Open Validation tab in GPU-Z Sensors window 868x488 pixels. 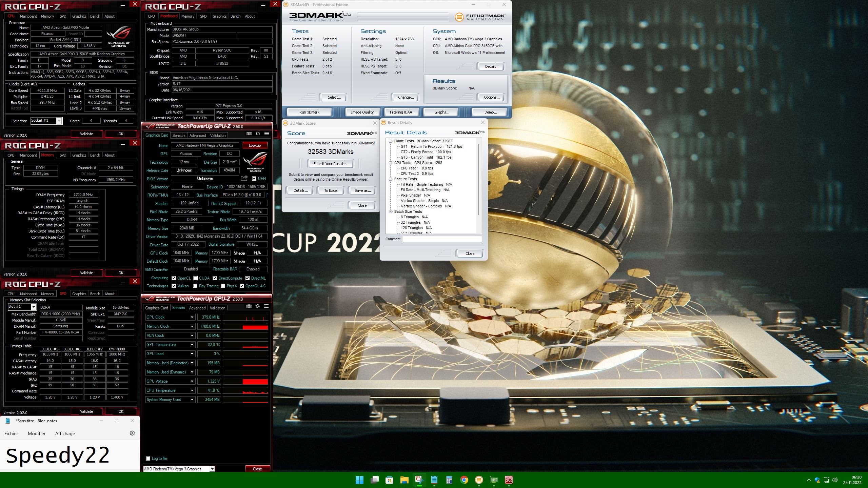click(217, 308)
